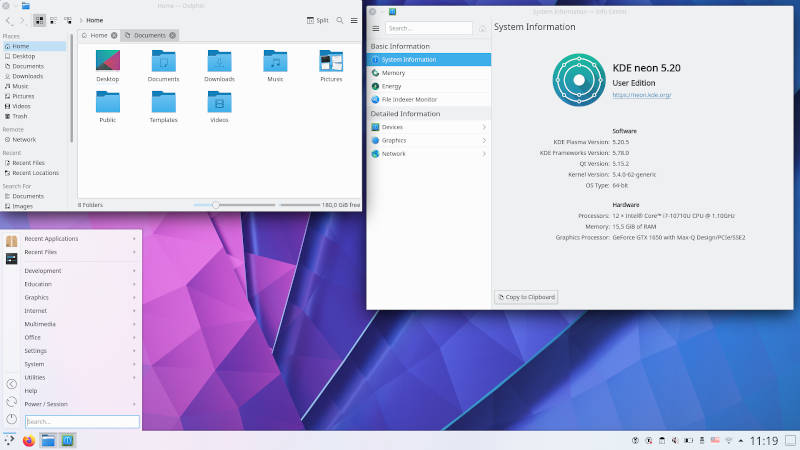
Task: Open the Downloads folder icon in Dolphin
Action: tap(219, 61)
